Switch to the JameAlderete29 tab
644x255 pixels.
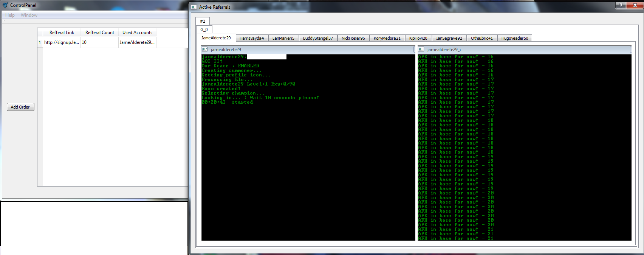(216, 38)
